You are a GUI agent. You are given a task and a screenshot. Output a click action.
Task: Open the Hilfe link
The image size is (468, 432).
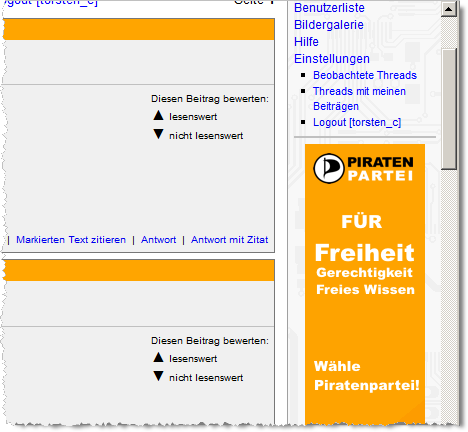[306, 42]
